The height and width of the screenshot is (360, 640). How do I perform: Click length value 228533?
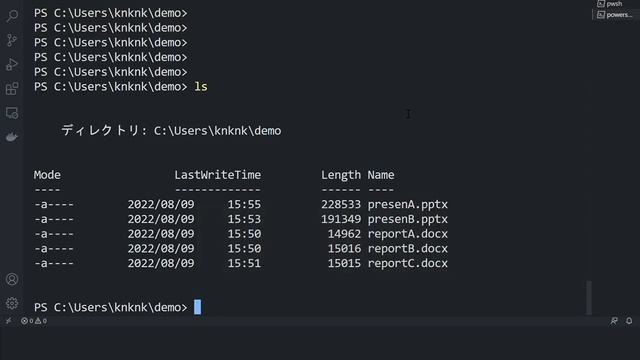pos(341,204)
